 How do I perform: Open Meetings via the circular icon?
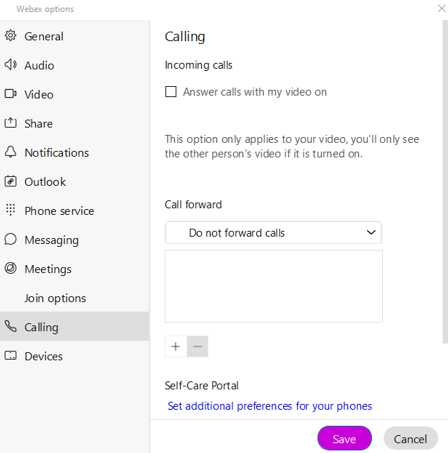pyautogui.click(x=10, y=268)
